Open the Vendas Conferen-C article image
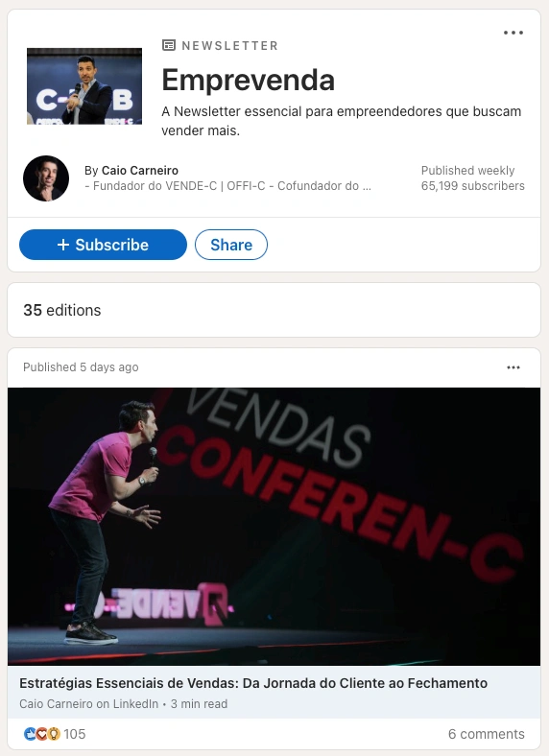Viewport: 549px width, 756px height. (x=274, y=527)
